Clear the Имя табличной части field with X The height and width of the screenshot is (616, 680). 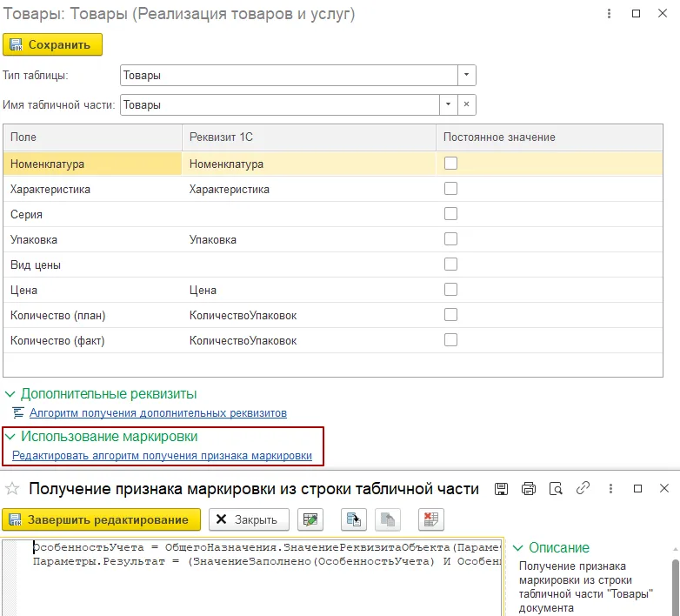pos(467,105)
